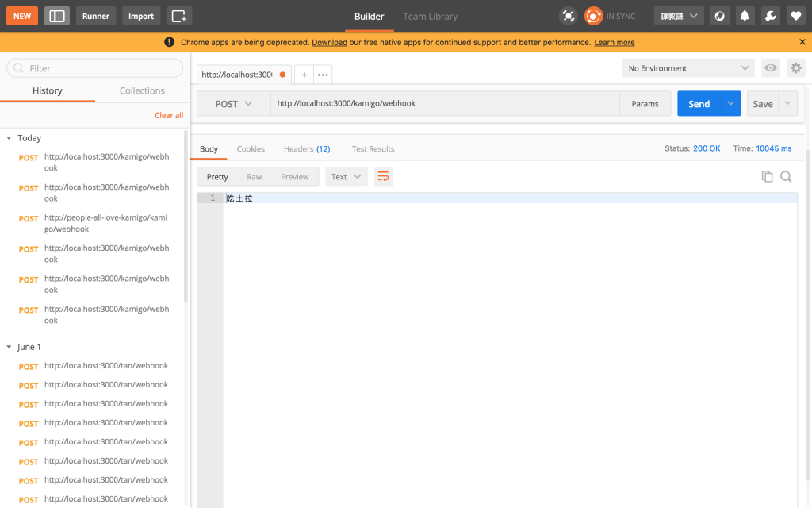
Task: Click the 200 OK status text
Action: 707,148
